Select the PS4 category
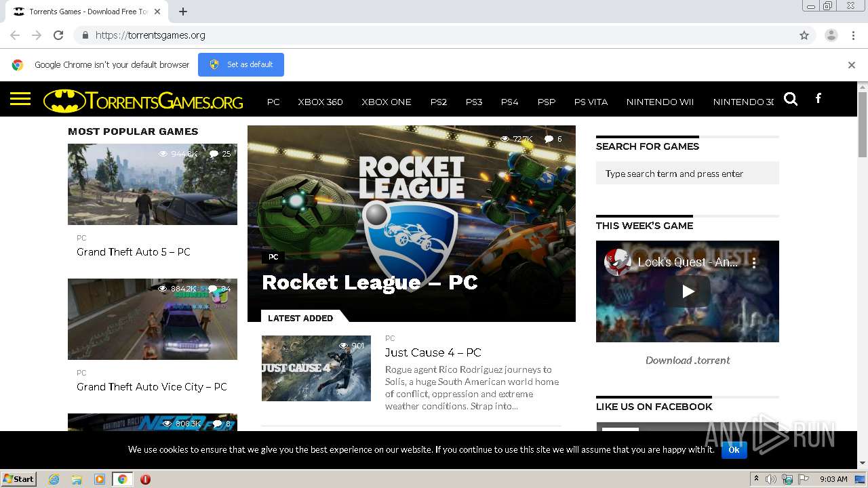Viewport: 868px width, 488px height. 509,102
